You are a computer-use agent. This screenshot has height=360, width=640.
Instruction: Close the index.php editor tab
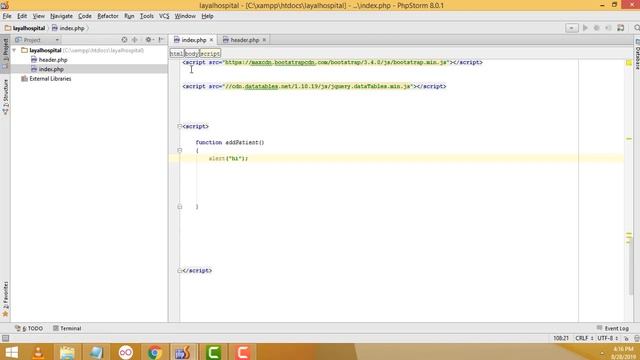pyautogui.click(x=211, y=40)
